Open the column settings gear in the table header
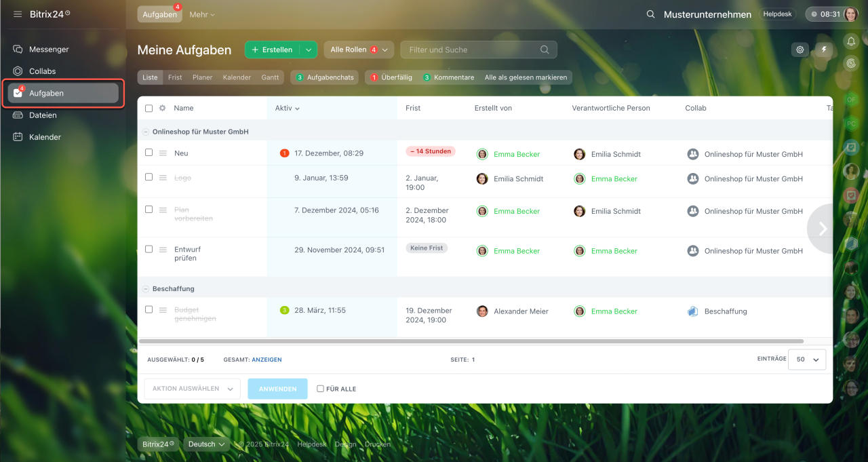 tap(162, 108)
